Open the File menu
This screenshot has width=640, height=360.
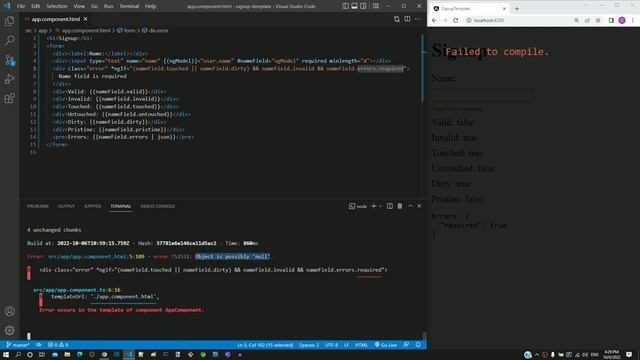click(x=21, y=6)
